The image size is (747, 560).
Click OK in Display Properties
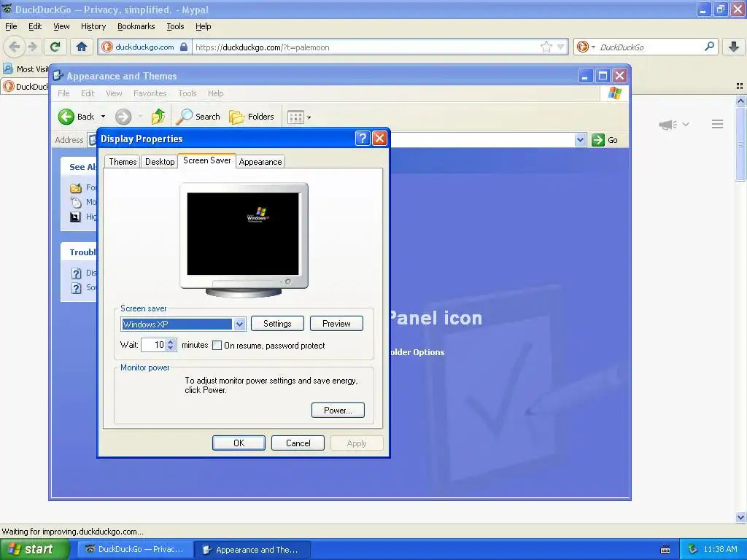pos(239,443)
